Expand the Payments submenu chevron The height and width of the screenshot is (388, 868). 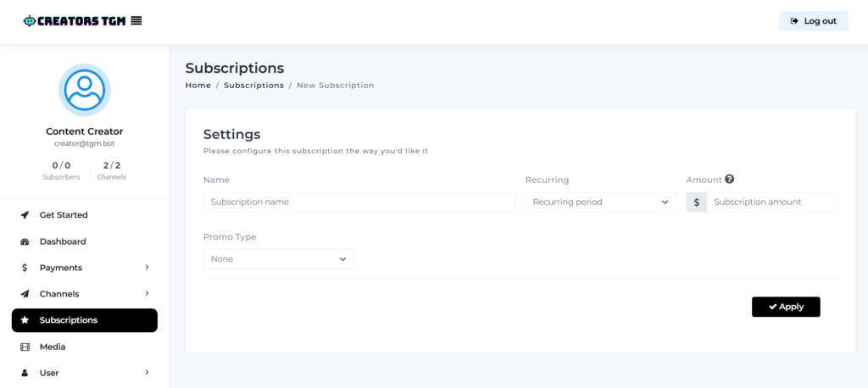(x=147, y=268)
